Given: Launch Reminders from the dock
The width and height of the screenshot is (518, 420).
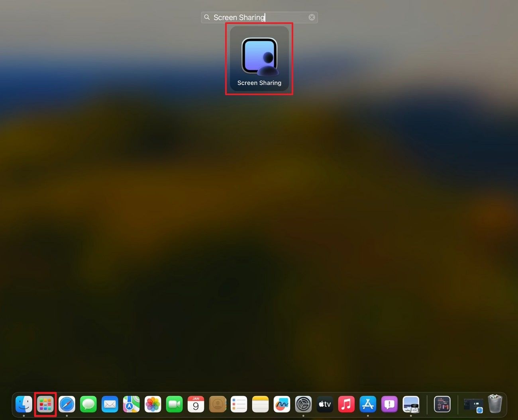Looking at the screenshot, I should (x=239, y=404).
